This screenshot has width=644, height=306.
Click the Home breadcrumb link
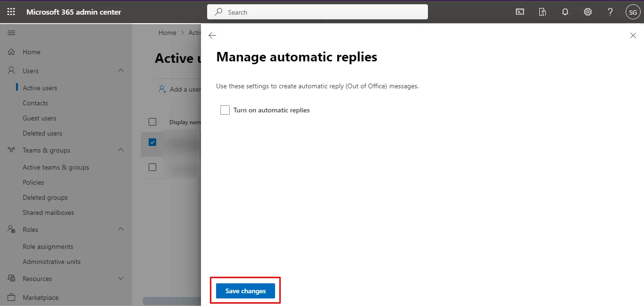pyautogui.click(x=167, y=33)
